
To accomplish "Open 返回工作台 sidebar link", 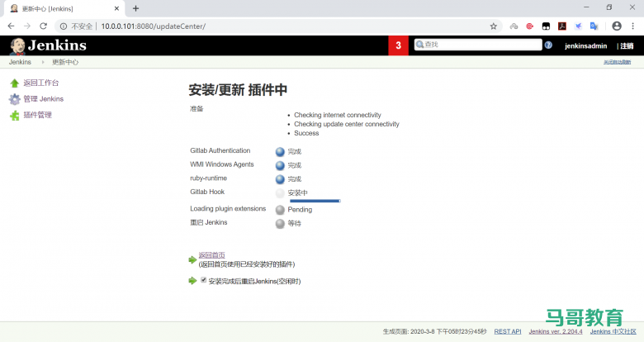I will click(x=40, y=83).
